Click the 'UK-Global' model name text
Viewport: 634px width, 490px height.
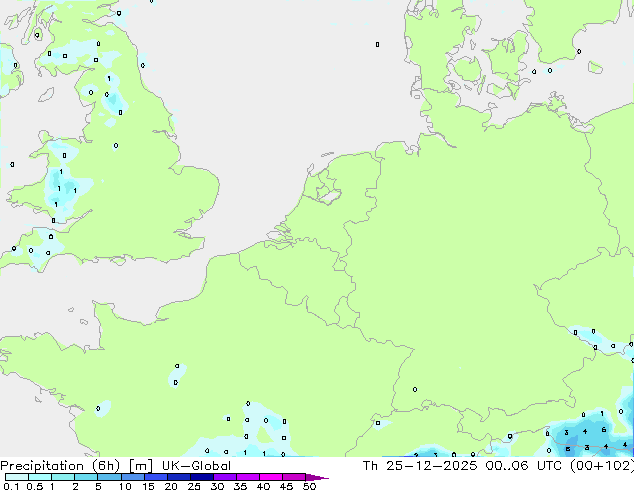(x=196, y=466)
